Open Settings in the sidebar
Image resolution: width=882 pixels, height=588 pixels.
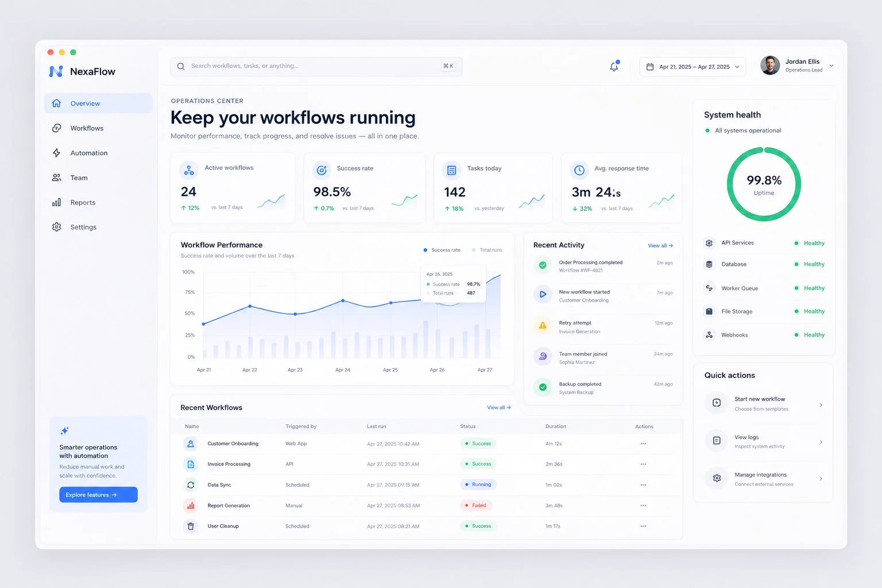click(98, 227)
